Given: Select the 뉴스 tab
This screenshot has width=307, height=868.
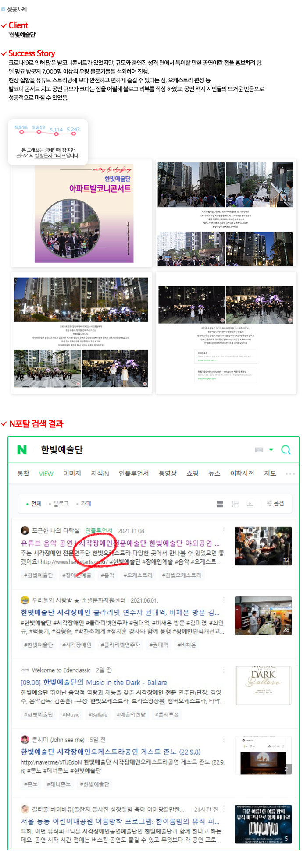Looking at the screenshot, I should tap(214, 473).
